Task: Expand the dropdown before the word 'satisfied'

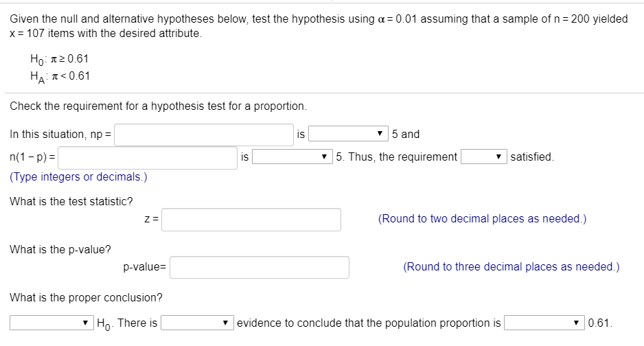Action: [484, 157]
